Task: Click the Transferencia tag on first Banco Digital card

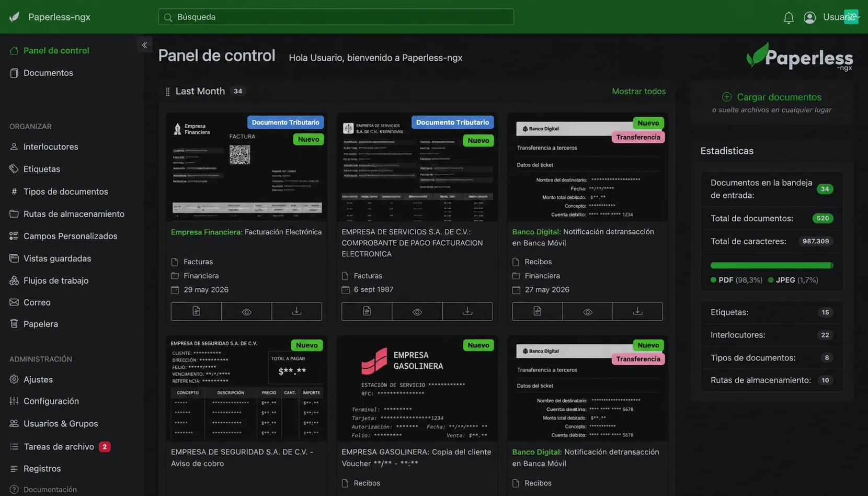Action: 638,137
